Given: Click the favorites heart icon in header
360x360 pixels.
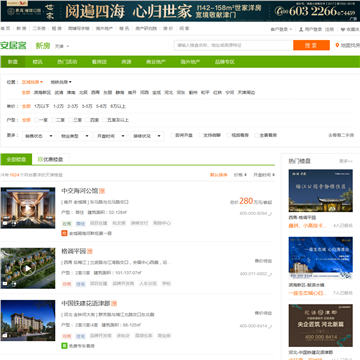Looking at the screenshot, I should tap(343, 29).
